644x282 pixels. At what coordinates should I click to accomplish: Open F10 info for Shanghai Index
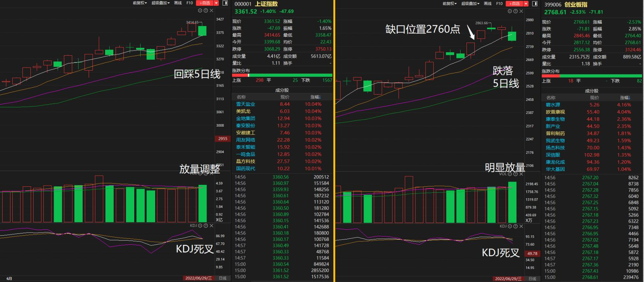coord(189,3)
